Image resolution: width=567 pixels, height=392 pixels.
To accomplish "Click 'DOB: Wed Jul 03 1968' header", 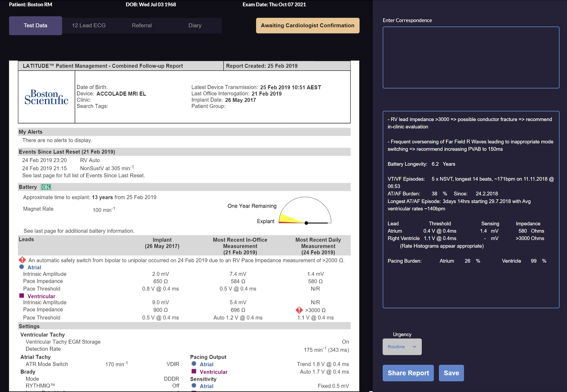I will [151, 4].
